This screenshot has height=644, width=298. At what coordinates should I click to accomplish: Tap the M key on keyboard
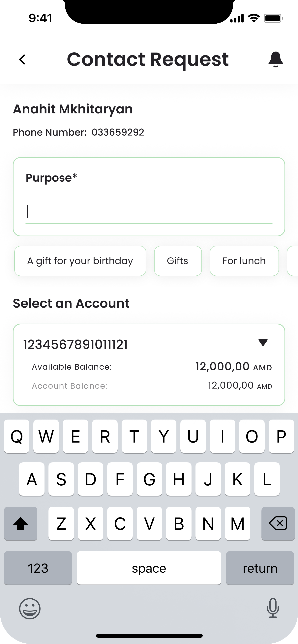(x=237, y=523)
